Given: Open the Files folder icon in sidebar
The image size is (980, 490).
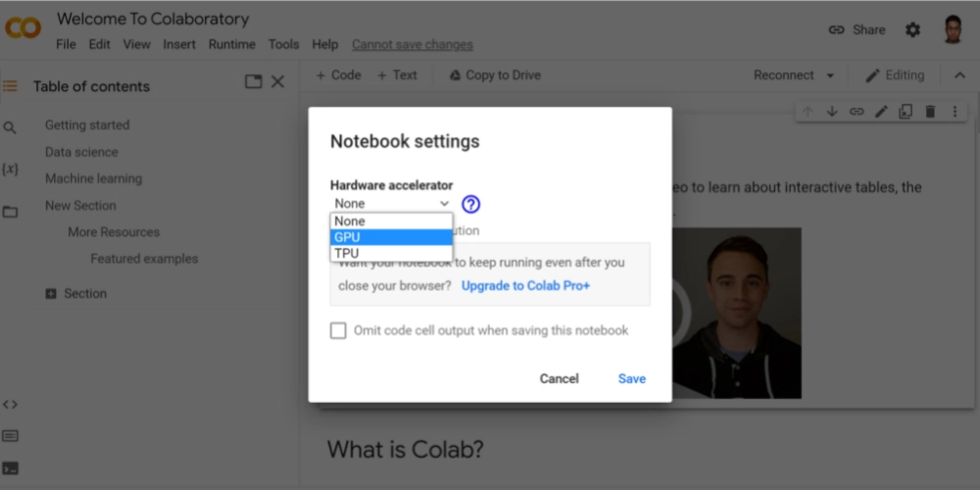Looking at the screenshot, I should pyautogui.click(x=10, y=212).
